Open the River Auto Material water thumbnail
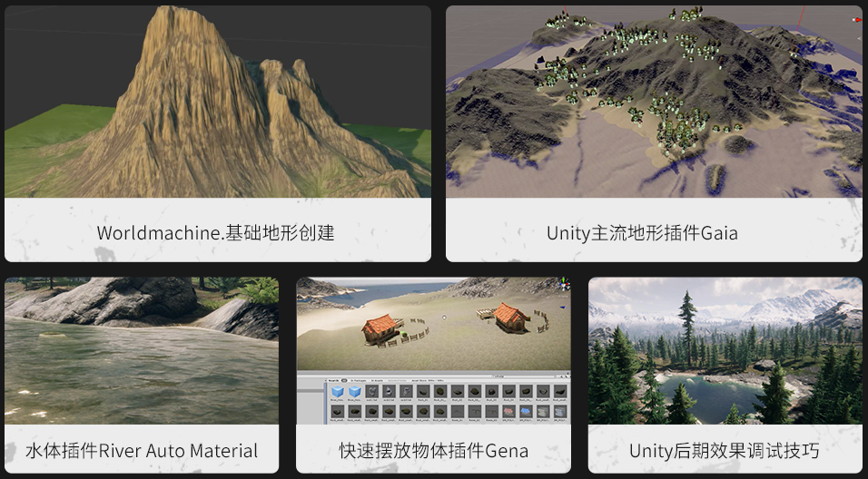Screen dimensions: 868x479 142,351
